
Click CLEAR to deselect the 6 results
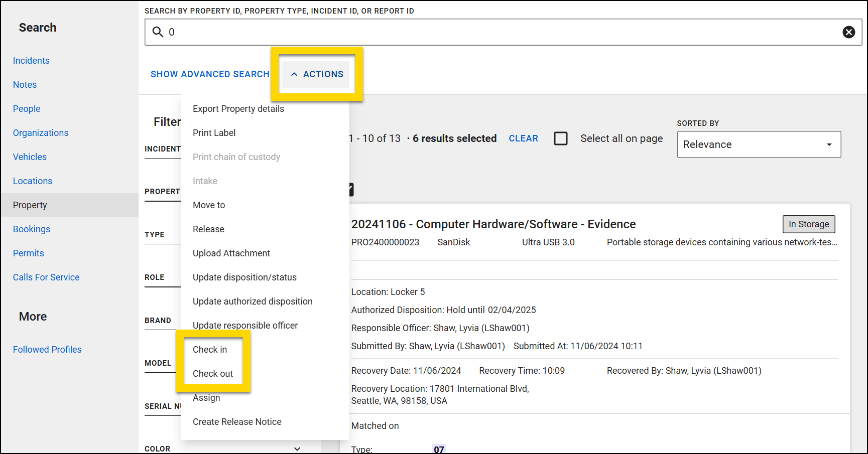tap(524, 138)
